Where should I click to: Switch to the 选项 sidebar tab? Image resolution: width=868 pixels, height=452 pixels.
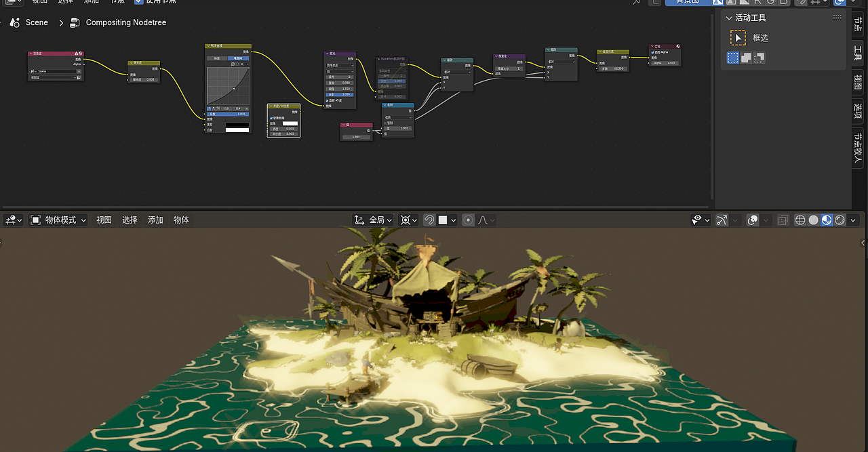[x=858, y=112]
